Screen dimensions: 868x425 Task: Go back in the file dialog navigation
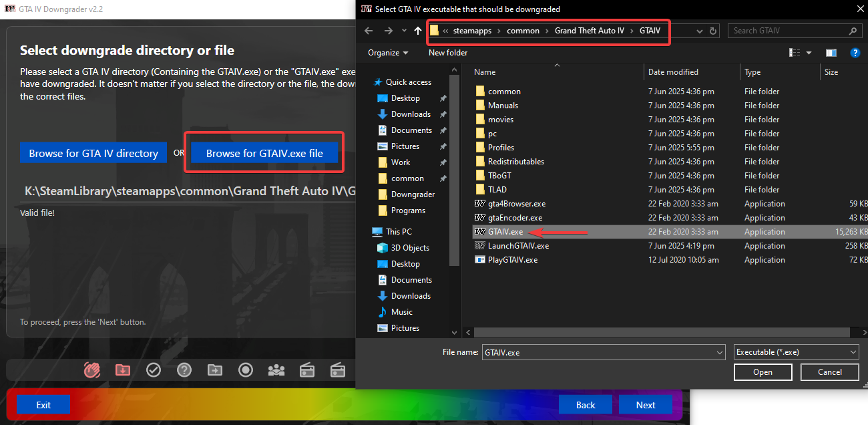pos(368,31)
